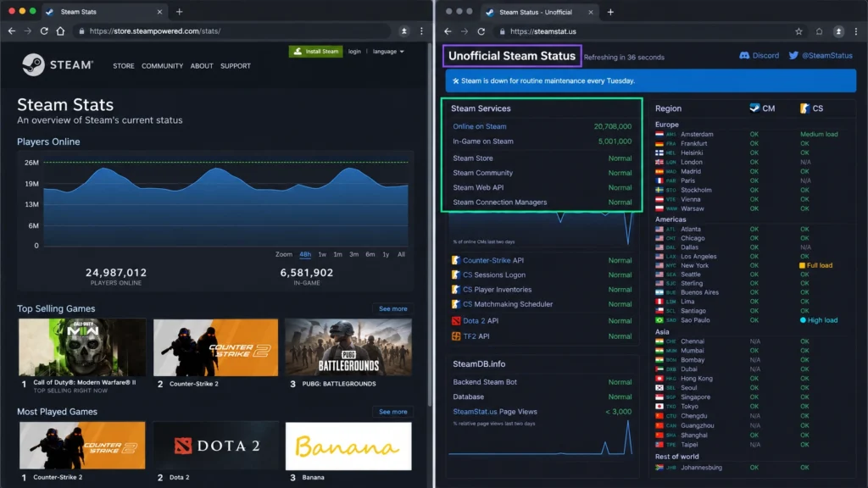
Task: Open Call of Duty Modern Warfare II thumbnail
Action: click(82, 347)
